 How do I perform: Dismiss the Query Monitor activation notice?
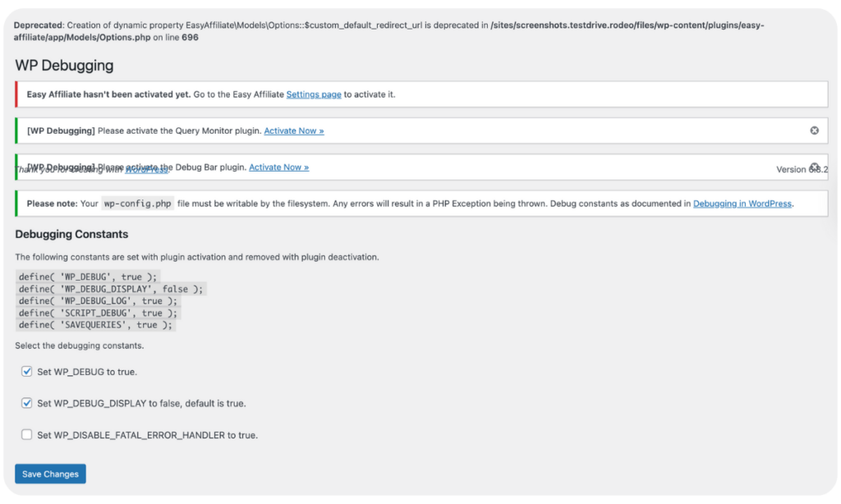click(814, 130)
